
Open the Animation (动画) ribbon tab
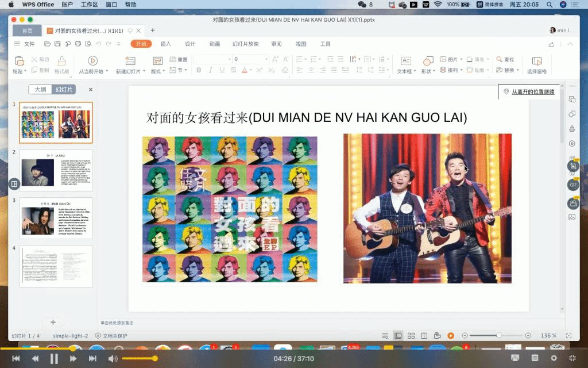pos(215,44)
